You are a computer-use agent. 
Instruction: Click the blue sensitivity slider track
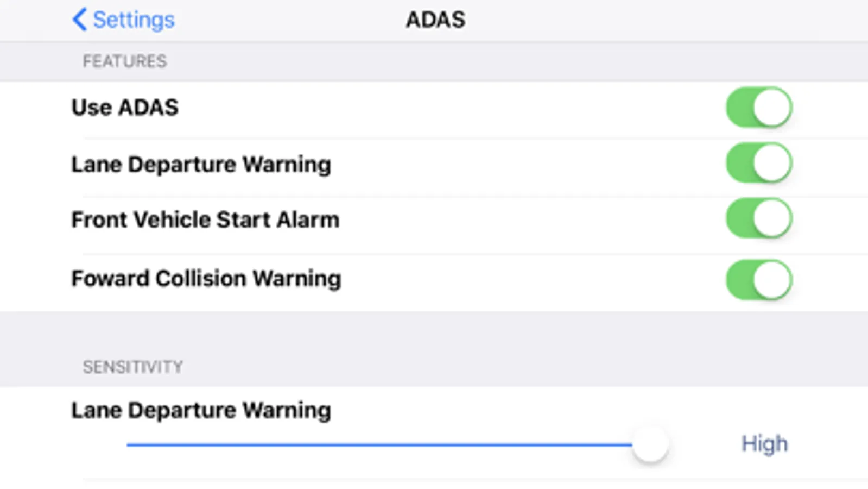pos(380,444)
